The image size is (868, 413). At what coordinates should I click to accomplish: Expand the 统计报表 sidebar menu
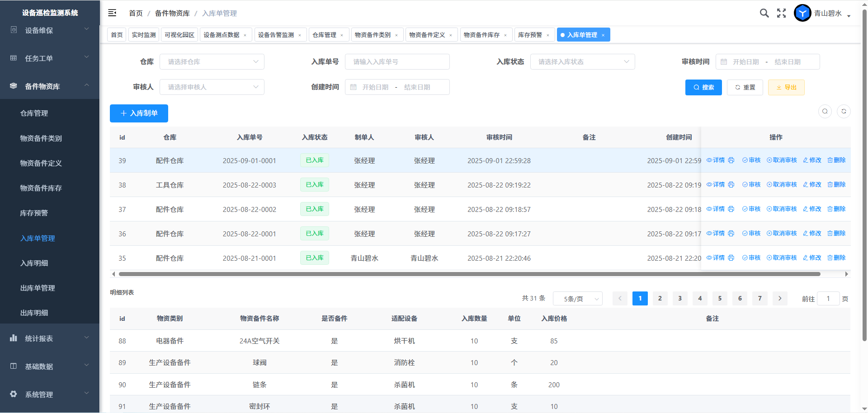(x=50, y=338)
